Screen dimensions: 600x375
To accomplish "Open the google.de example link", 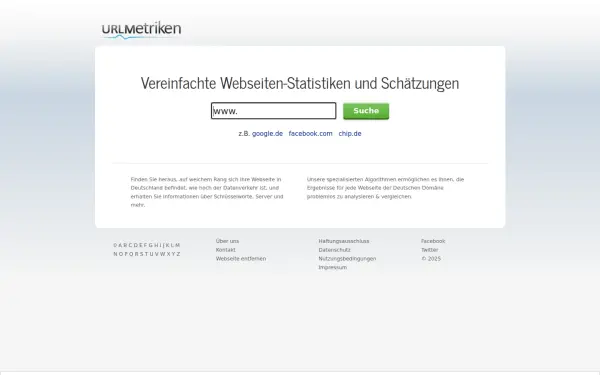I will pyautogui.click(x=267, y=134).
